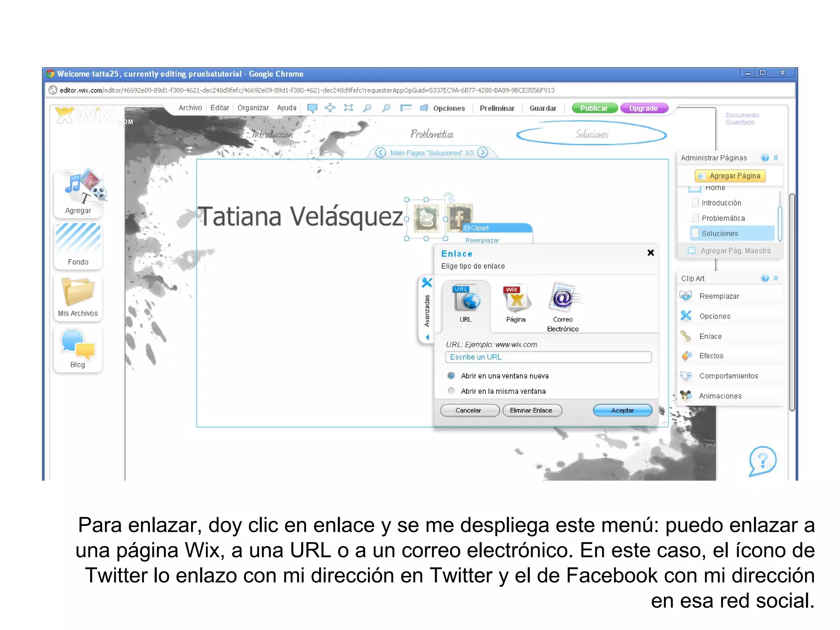Click the comment bubble toolbar icon
Image resolution: width=840 pixels, height=630 pixels.
pos(312,108)
